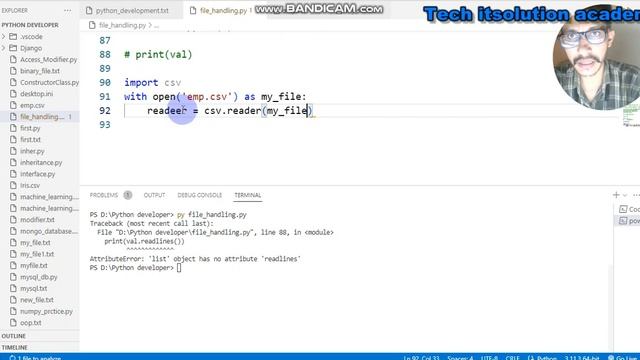Open the OUTPUT panel tab
Screen dimensions: 640x360
(154, 195)
